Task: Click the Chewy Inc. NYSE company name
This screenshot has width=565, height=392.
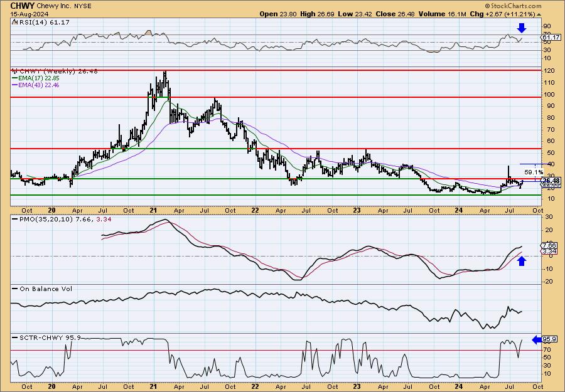Action: (65, 6)
